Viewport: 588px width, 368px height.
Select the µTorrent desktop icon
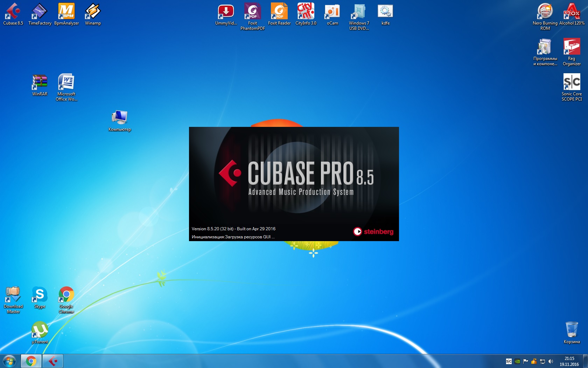tap(40, 333)
